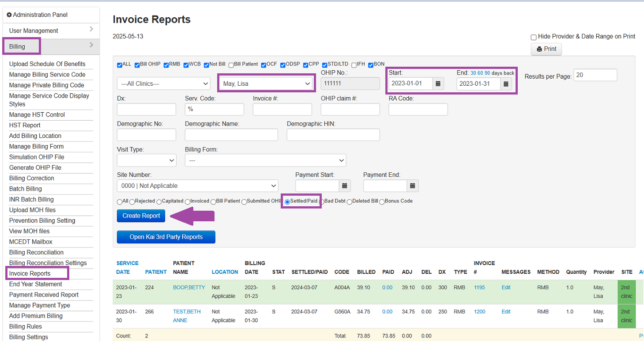Open the Start date calendar picker
644x341 pixels.
(x=437, y=83)
